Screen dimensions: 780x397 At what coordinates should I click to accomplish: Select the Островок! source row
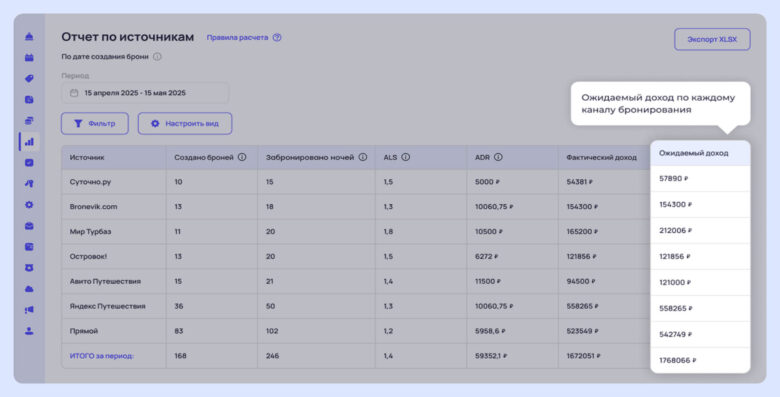pos(356,257)
